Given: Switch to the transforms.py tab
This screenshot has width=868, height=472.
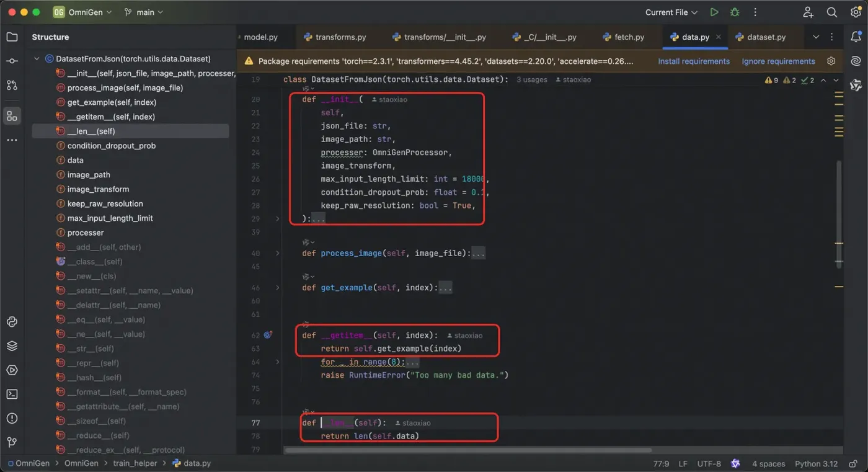Looking at the screenshot, I should 335,37.
